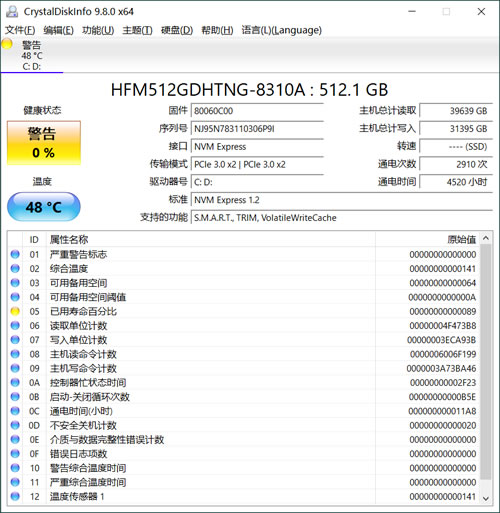Click the power on hours value 4520 小时
This screenshot has width=500, height=513.
pyautogui.click(x=456, y=182)
